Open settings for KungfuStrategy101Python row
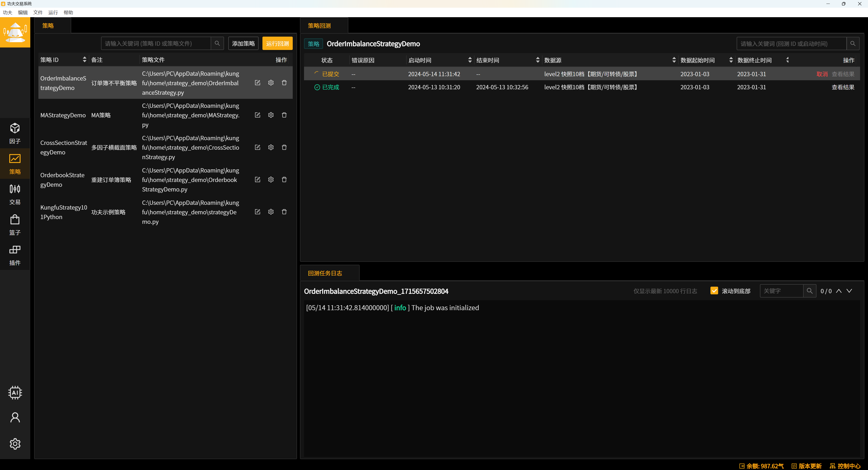Image resolution: width=868 pixels, height=470 pixels. point(271,212)
